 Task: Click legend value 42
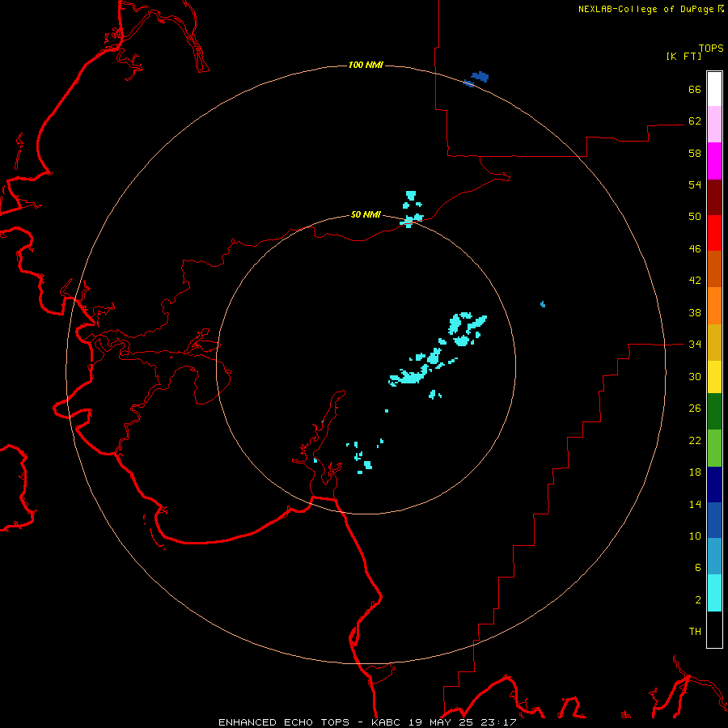pyautogui.click(x=695, y=281)
